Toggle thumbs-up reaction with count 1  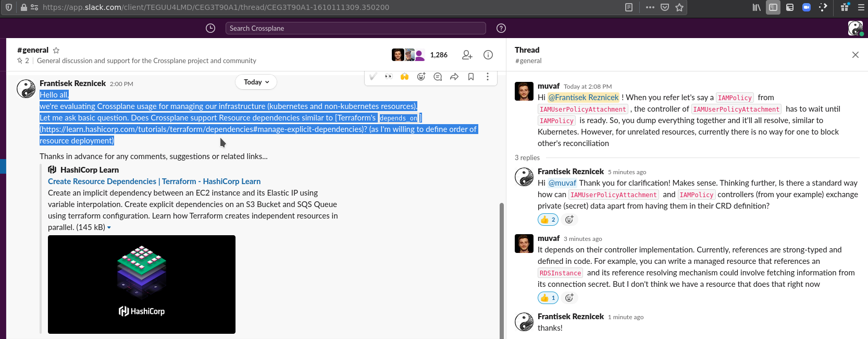coord(548,298)
